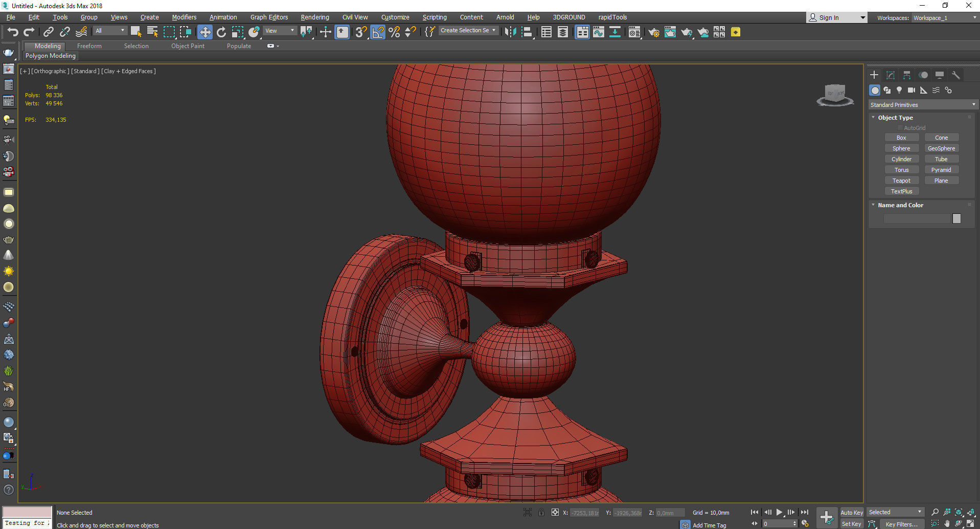Switch to the Object Paint ribbon tab
Image resolution: width=980 pixels, height=529 pixels.
[188, 46]
